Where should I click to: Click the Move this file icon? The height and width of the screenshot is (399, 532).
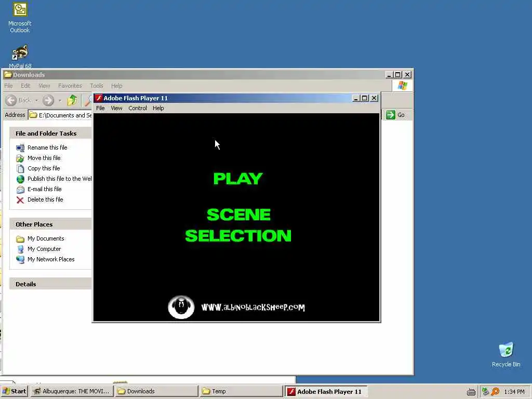(x=20, y=158)
